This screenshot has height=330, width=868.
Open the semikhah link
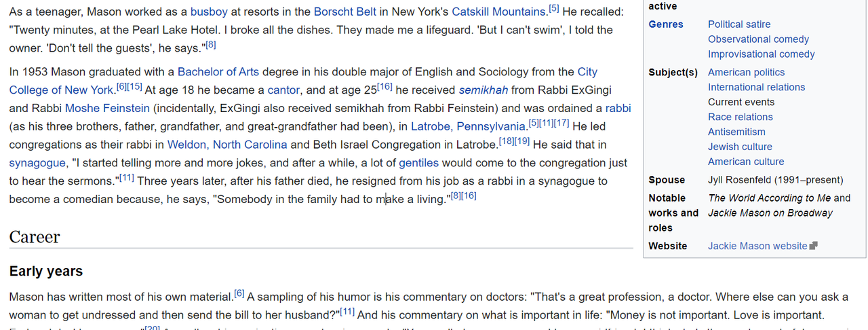(484, 90)
